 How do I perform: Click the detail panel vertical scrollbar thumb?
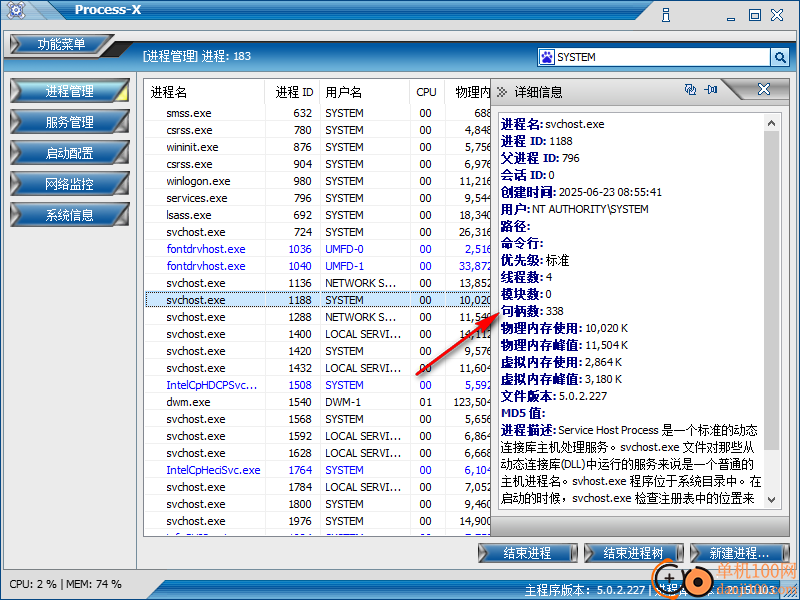771,291
